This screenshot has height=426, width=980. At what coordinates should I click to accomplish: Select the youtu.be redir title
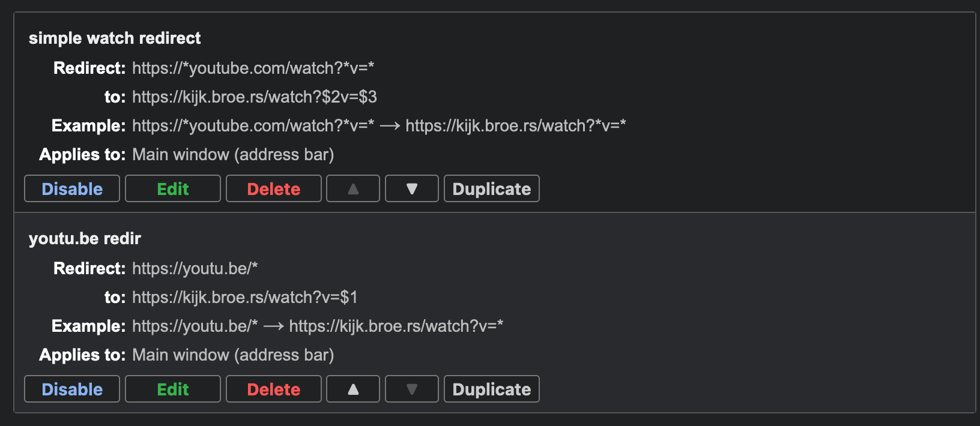coord(85,238)
